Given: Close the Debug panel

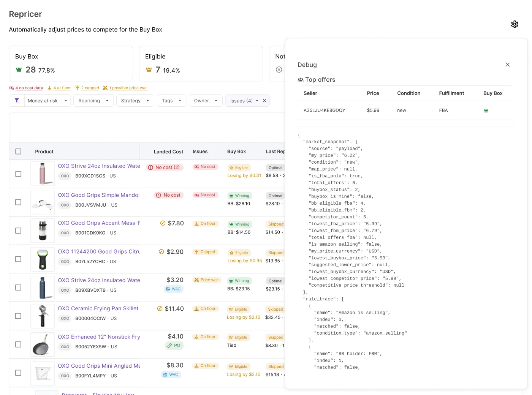Looking at the screenshot, I should coord(508,65).
